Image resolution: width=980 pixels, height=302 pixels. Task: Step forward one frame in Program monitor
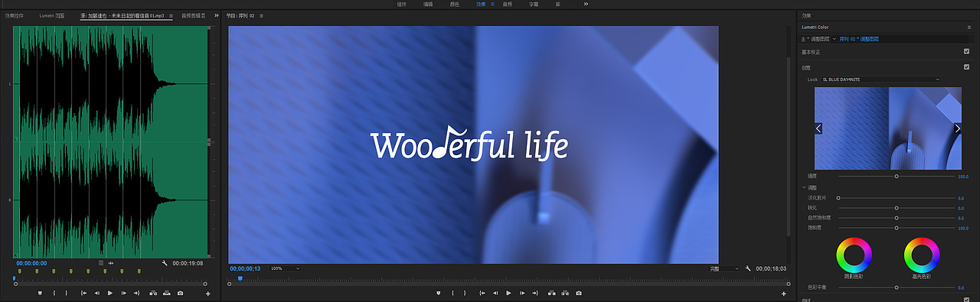522,293
